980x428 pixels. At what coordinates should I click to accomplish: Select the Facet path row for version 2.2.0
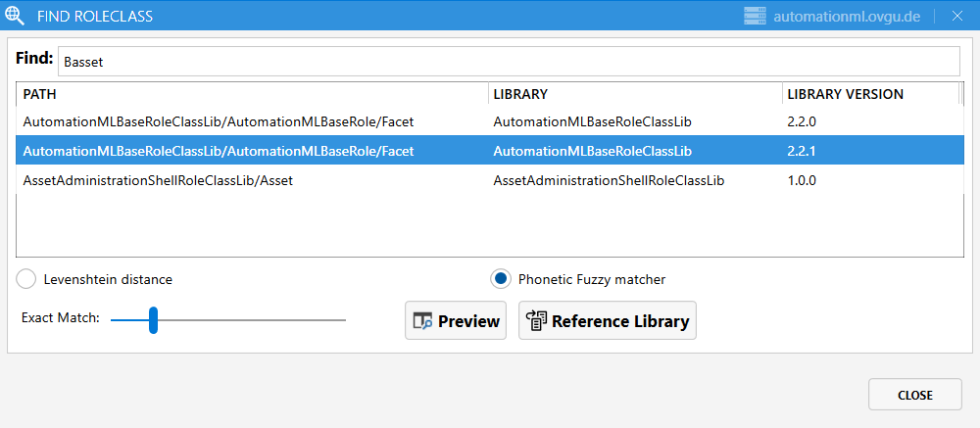(x=218, y=122)
